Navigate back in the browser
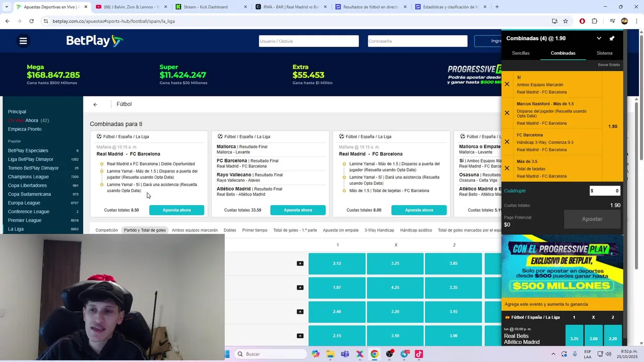 click(7, 21)
